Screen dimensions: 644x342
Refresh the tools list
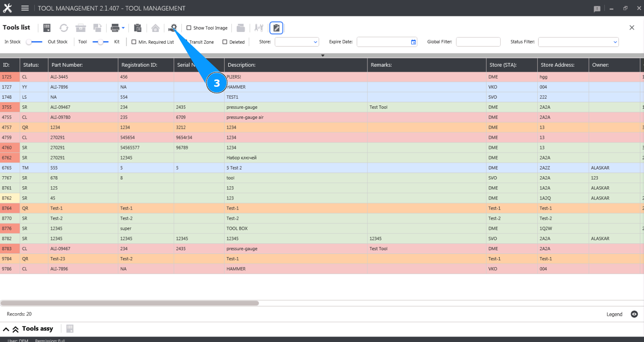64,28
